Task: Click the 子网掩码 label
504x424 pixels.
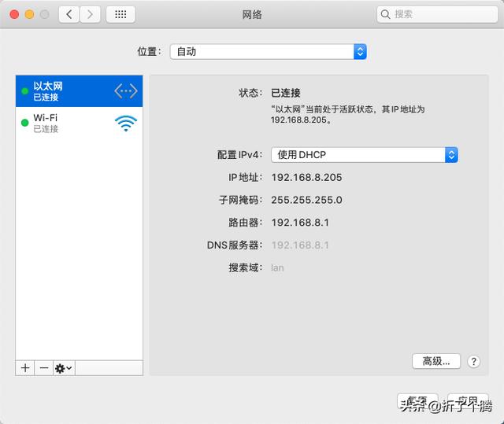Action: click(x=240, y=200)
